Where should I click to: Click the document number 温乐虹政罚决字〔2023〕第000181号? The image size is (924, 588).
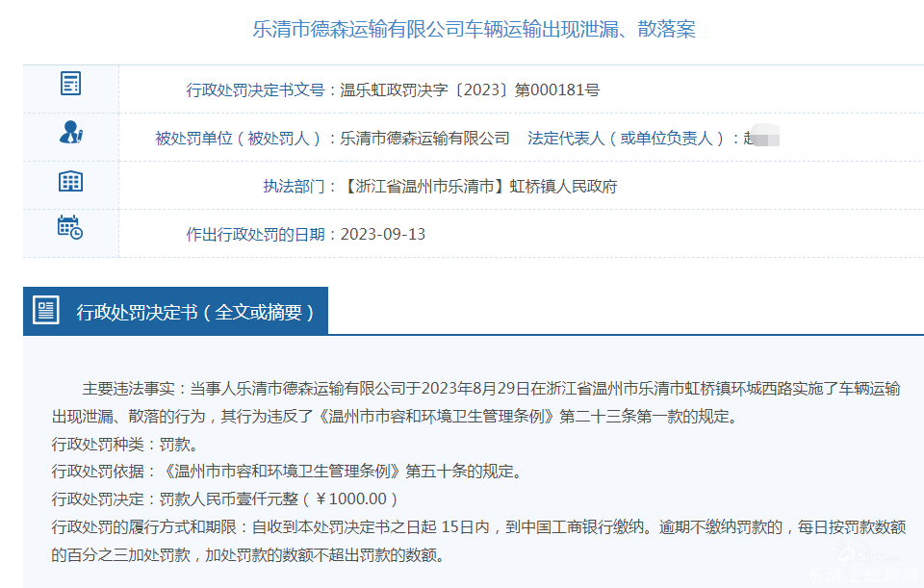(470, 90)
